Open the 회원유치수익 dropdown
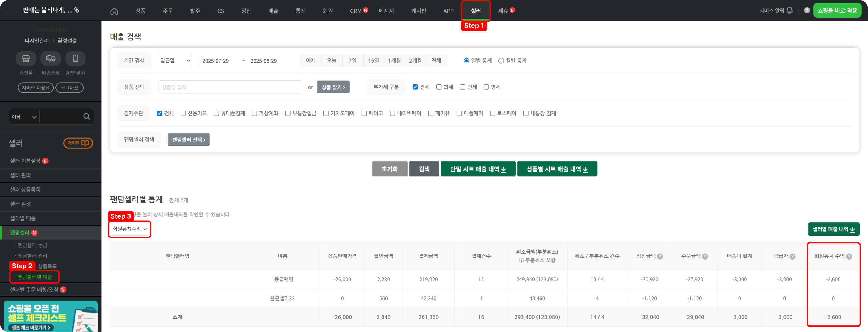This screenshot has height=332, width=868. tap(130, 229)
